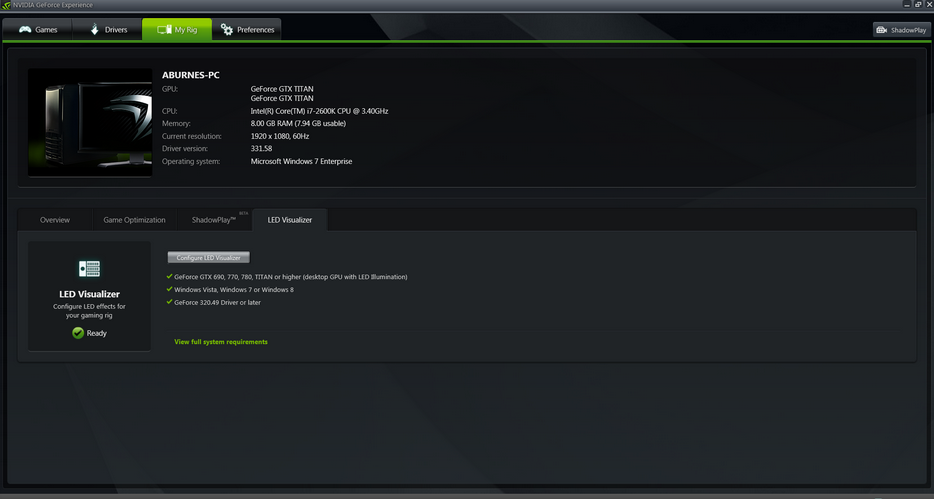Click the green Ready checkmark icon

coord(78,333)
